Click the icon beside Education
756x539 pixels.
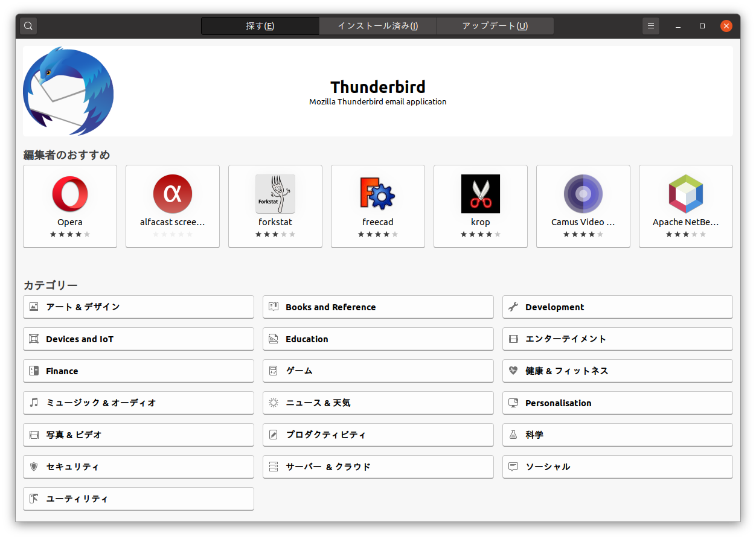click(x=274, y=339)
